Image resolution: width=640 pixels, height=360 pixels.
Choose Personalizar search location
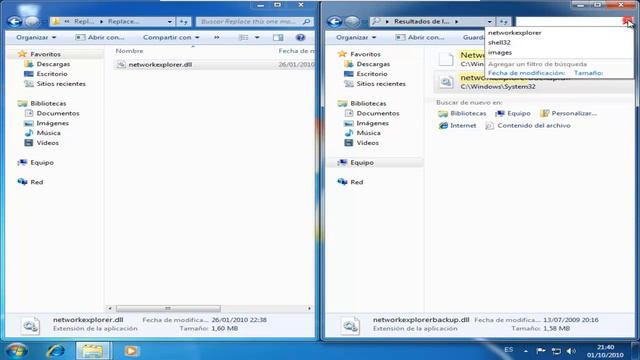(x=568, y=113)
